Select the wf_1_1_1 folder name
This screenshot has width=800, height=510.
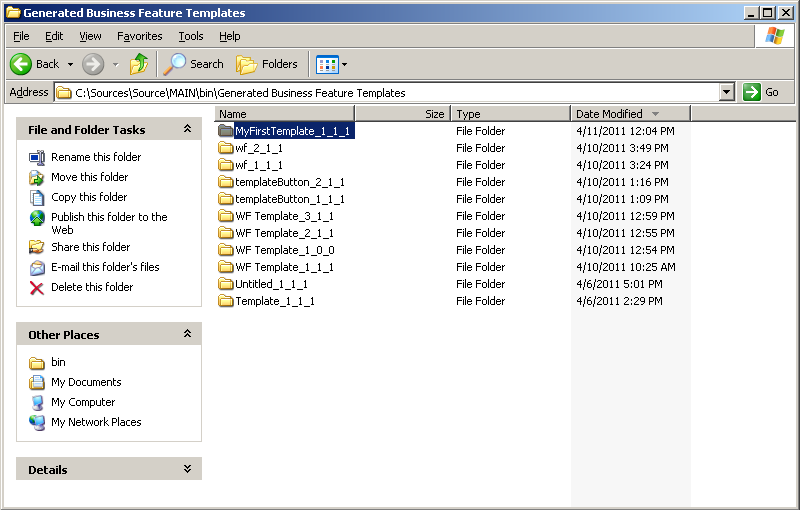click(259, 165)
